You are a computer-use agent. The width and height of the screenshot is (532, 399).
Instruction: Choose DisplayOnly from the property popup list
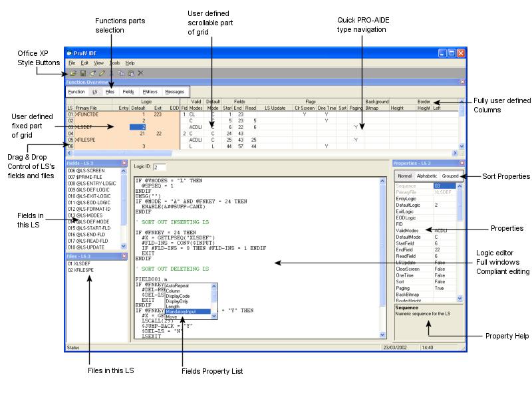(188, 301)
